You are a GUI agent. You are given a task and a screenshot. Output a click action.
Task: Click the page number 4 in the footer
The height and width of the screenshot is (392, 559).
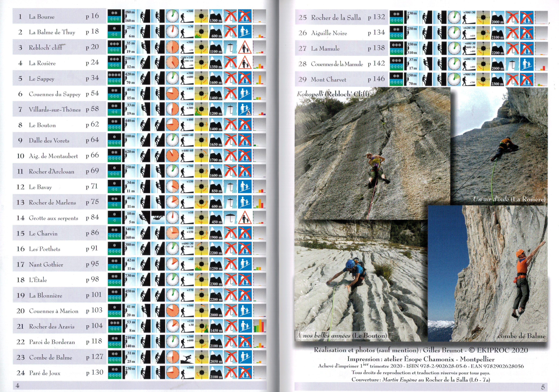tap(17, 385)
